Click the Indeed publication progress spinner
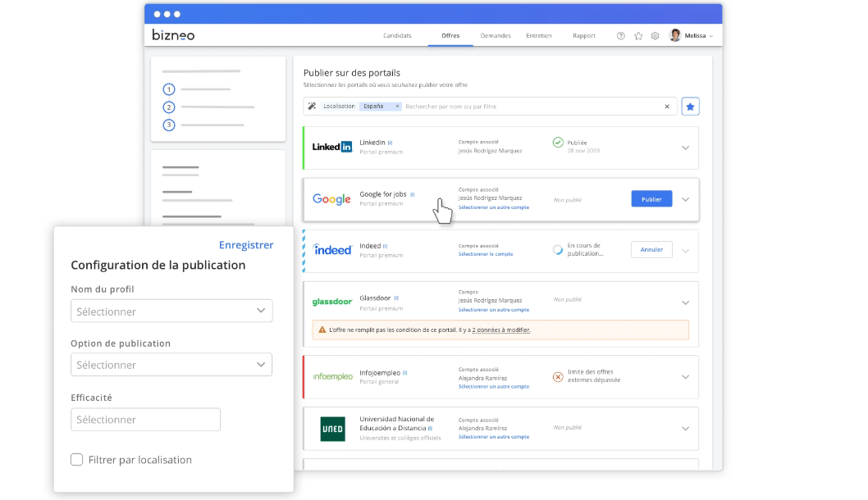 [x=557, y=250]
